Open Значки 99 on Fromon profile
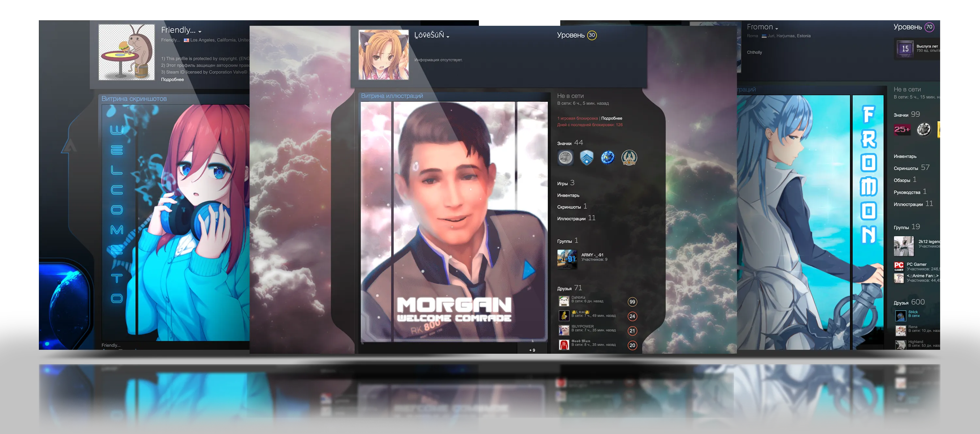The width and height of the screenshot is (980, 434). point(906,115)
